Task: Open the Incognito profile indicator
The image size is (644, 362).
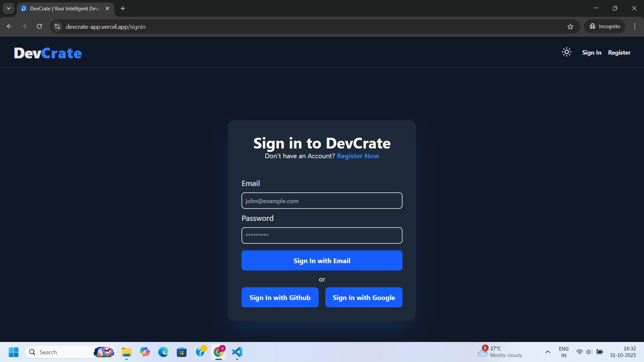Action: [x=604, y=26]
